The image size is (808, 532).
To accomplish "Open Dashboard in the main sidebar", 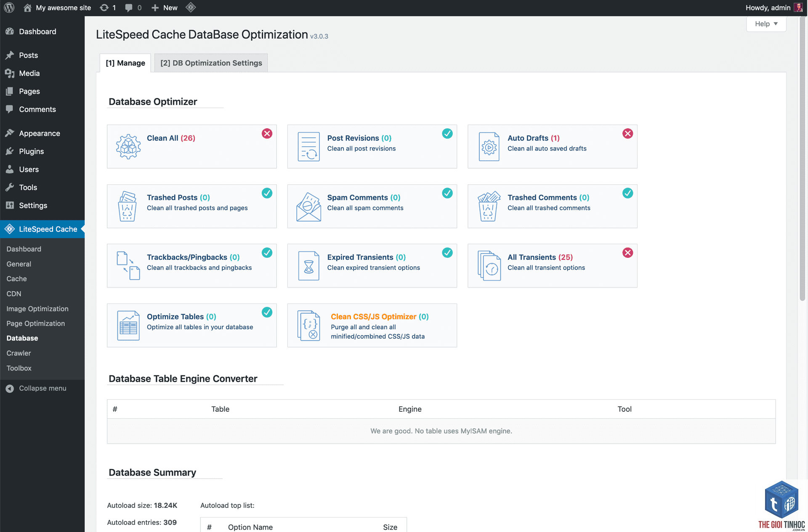I will coord(42,32).
